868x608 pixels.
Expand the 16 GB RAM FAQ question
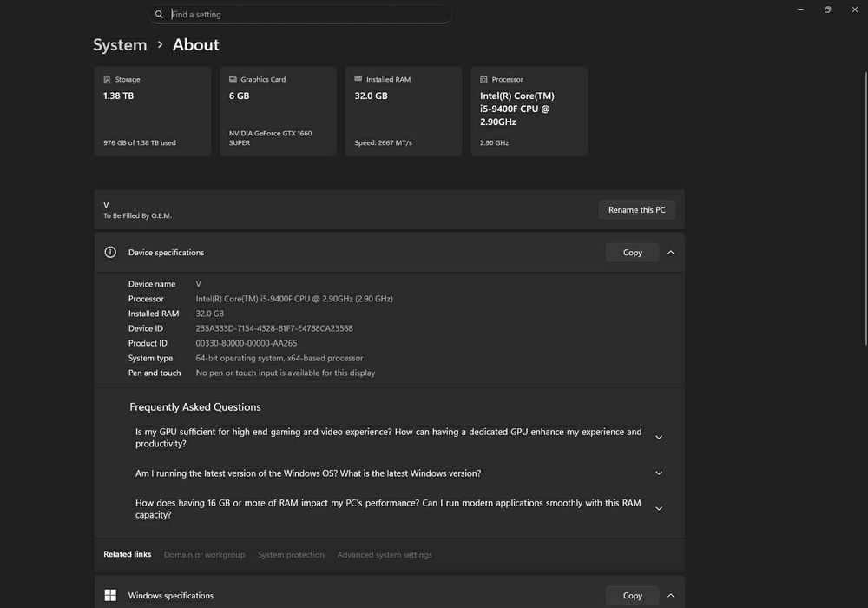pos(659,508)
